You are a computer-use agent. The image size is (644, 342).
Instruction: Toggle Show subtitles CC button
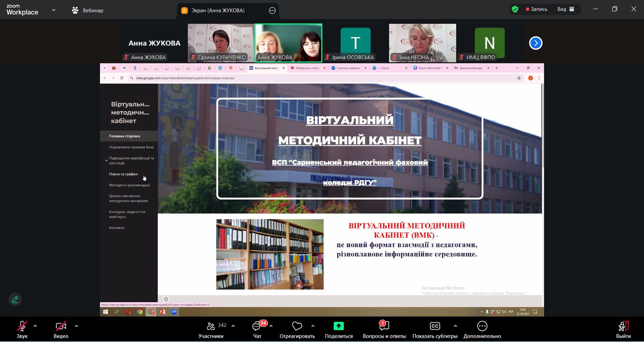[435, 326]
